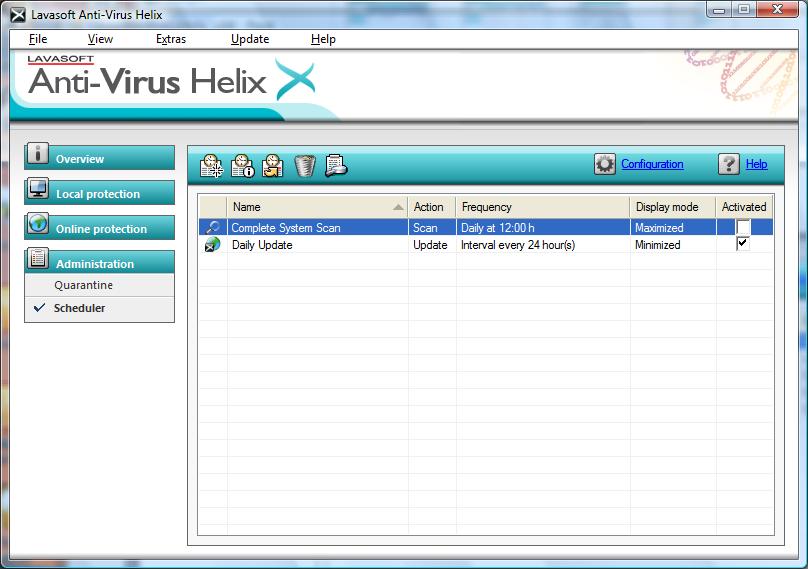
Task: Go to the Overview section
Action: coord(99,158)
